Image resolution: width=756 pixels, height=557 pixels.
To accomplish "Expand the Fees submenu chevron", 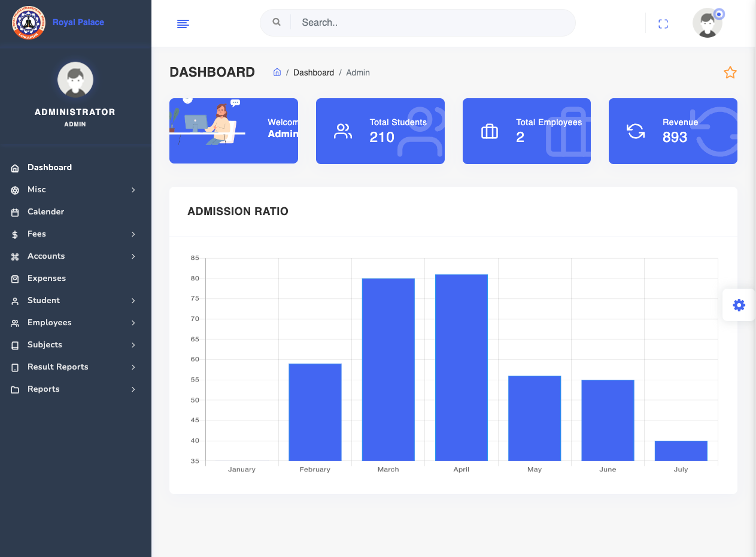I will (133, 234).
